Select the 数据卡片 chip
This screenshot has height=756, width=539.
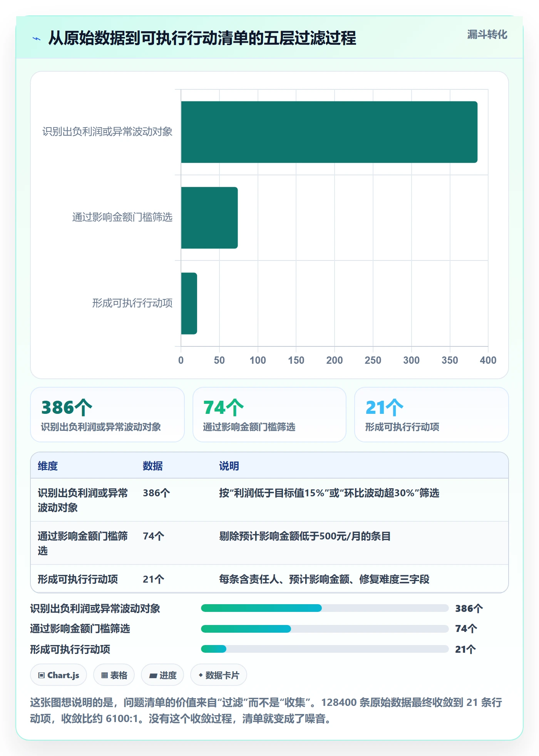click(219, 675)
